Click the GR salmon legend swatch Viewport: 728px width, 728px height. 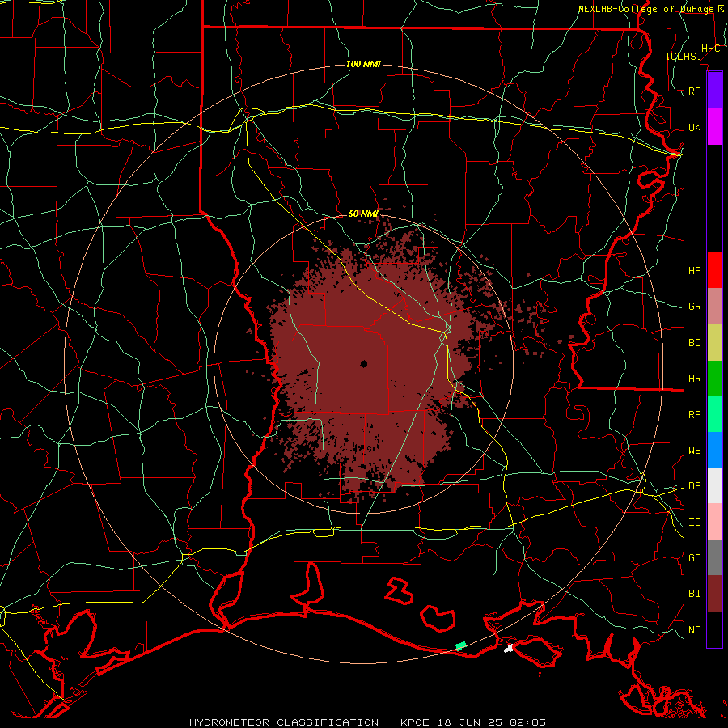[714, 307]
